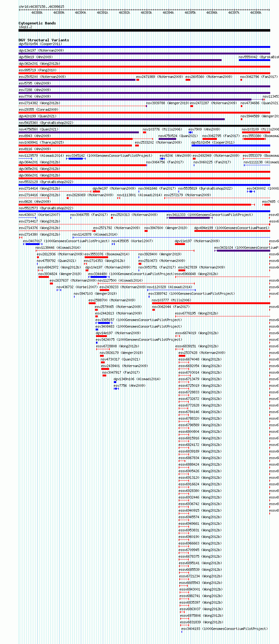
Task: Click nsv436017 (Korbel2007) label
Action: point(39,215)
